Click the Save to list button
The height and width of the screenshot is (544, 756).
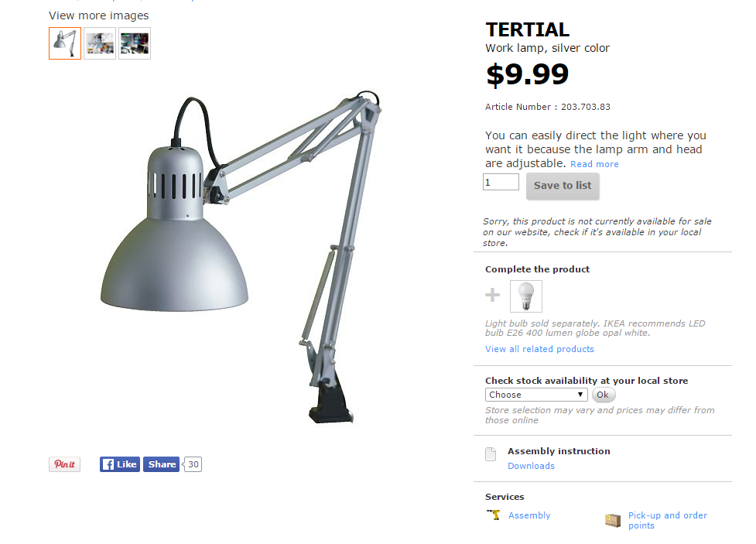click(x=563, y=186)
